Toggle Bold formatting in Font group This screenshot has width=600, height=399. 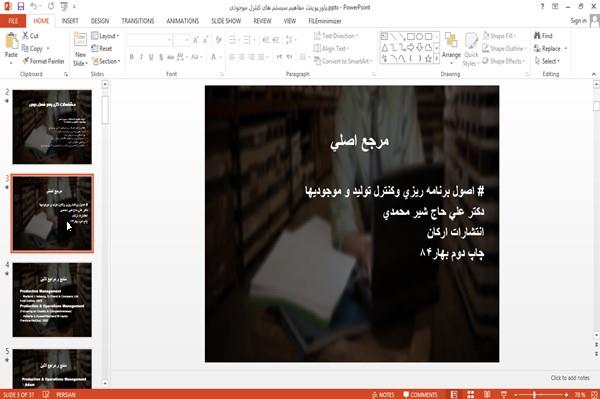point(131,57)
